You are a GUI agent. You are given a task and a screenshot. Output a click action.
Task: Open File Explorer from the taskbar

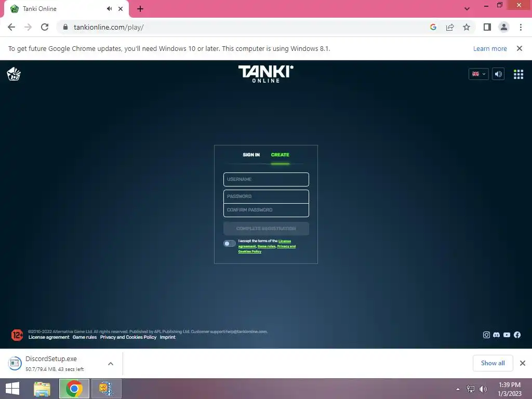click(x=42, y=389)
